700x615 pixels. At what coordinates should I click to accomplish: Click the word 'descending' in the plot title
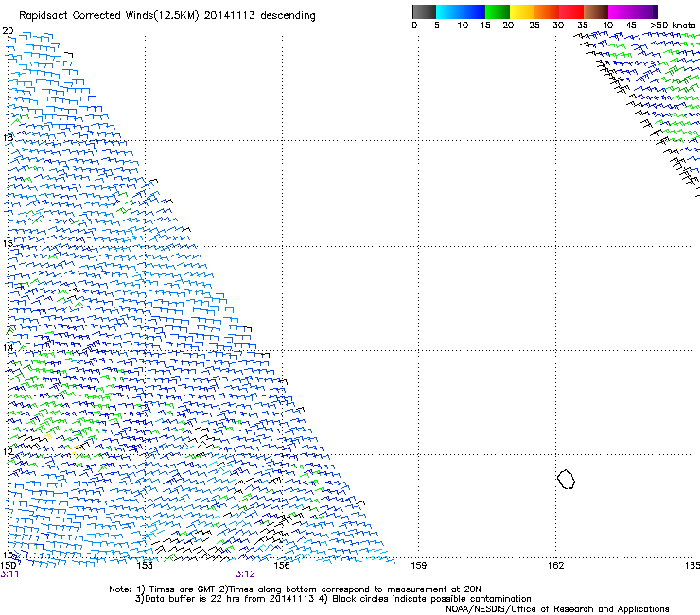coord(288,16)
